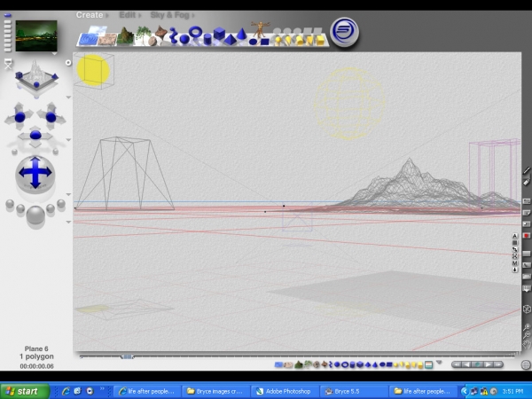Click the right XZ camera cross control
The height and width of the screenshot is (399, 532).
tap(51, 117)
